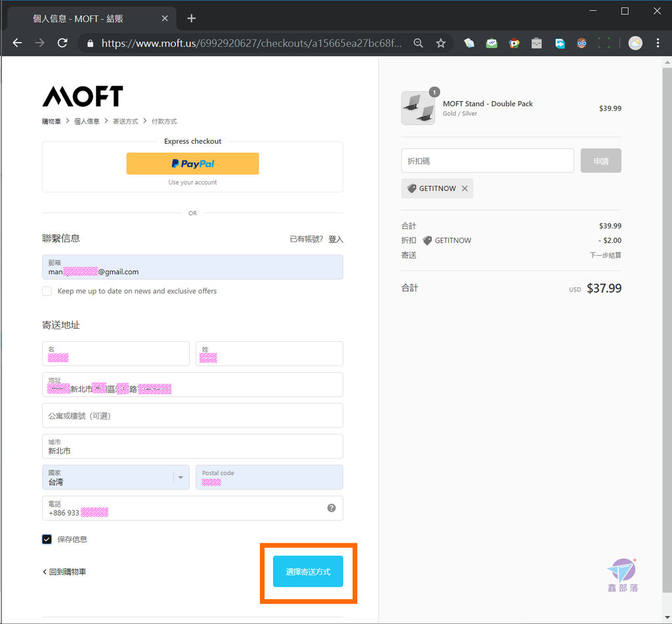Close the 個人信息 - MOFT tab

[165, 18]
